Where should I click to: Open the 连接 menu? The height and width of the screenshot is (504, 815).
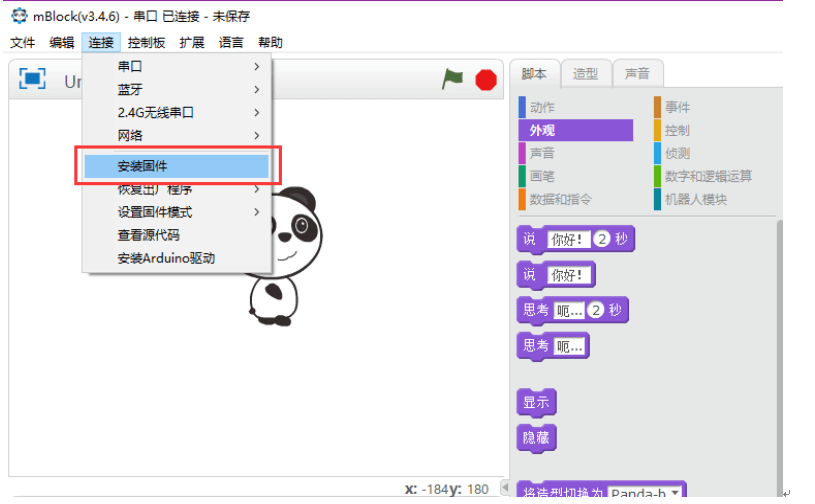click(x=101, y=43)
